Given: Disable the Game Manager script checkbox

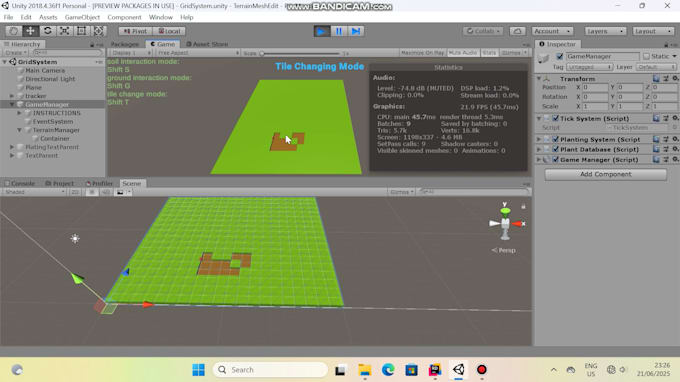Looking at the screenshot, I should pyautogui.click(x=556, y=160).
